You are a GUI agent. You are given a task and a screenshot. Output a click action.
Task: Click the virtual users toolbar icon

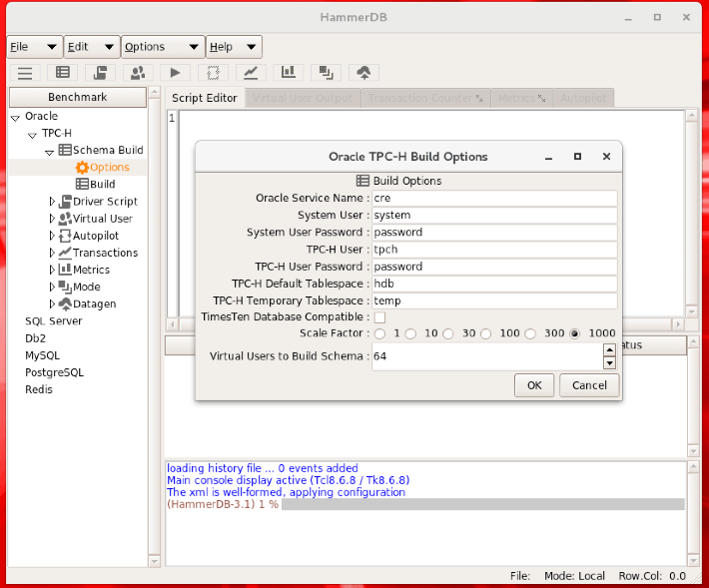[138, 73]
